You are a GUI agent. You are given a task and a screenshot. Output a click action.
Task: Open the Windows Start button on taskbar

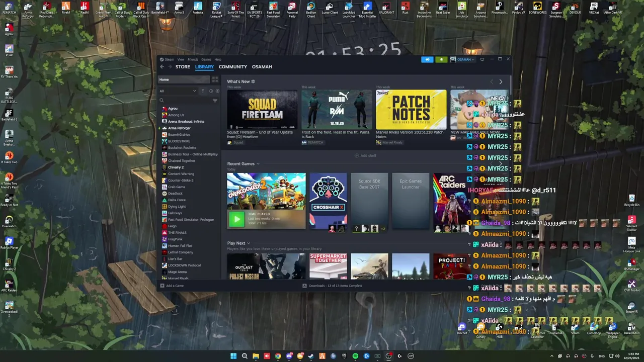(233, 356)
